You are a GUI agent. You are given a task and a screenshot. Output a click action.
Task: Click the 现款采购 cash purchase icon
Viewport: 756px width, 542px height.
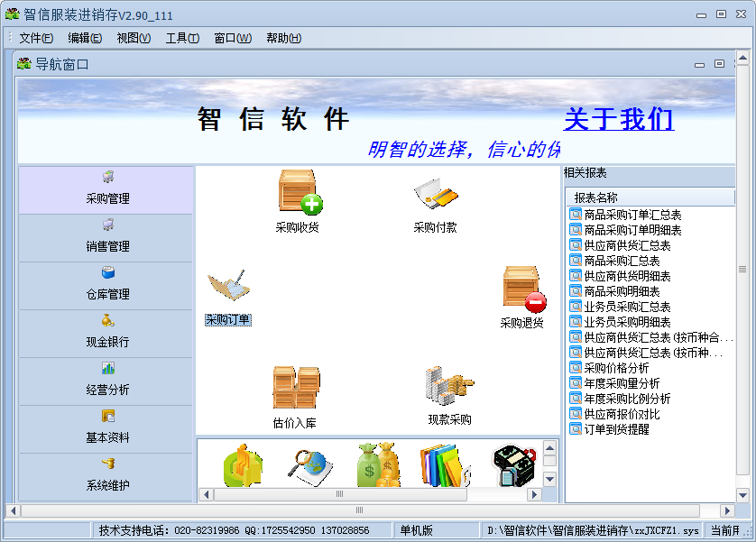click(449, 386)
